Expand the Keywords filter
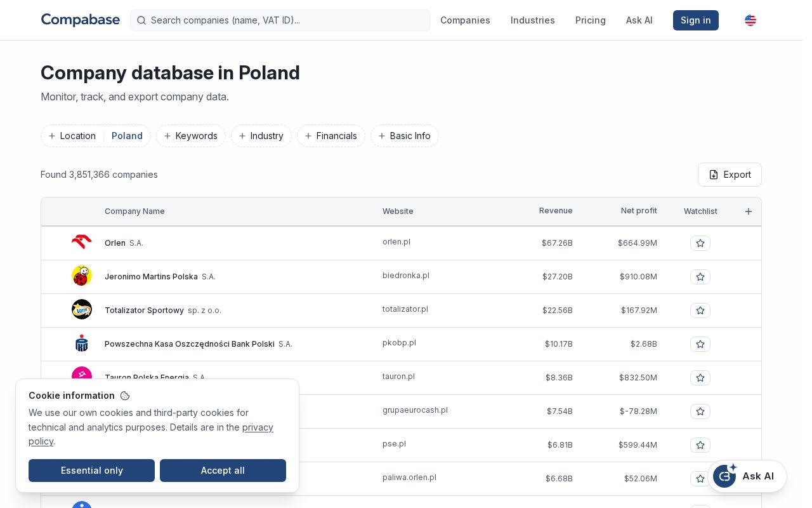Image resolution: width=812 pixels, height=508 pixels. click(191, 136)
